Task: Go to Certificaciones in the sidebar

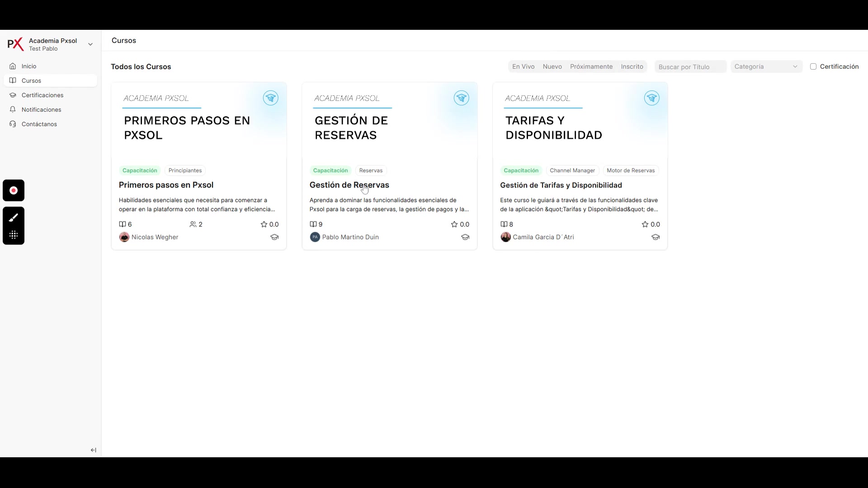Action: tap(42, 95)
